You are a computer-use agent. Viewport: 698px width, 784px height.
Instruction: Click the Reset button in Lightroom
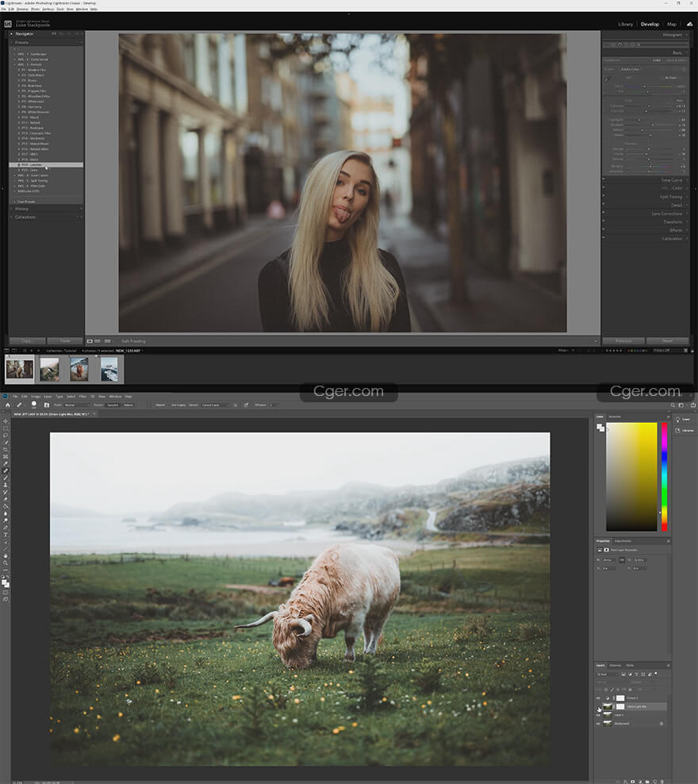point(667,341)
